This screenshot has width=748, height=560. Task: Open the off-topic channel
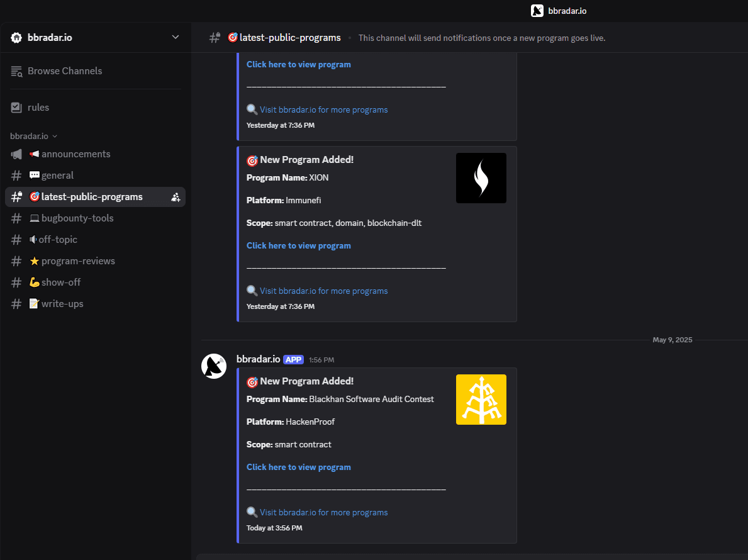pyautogui.click(x=58, y=240)
